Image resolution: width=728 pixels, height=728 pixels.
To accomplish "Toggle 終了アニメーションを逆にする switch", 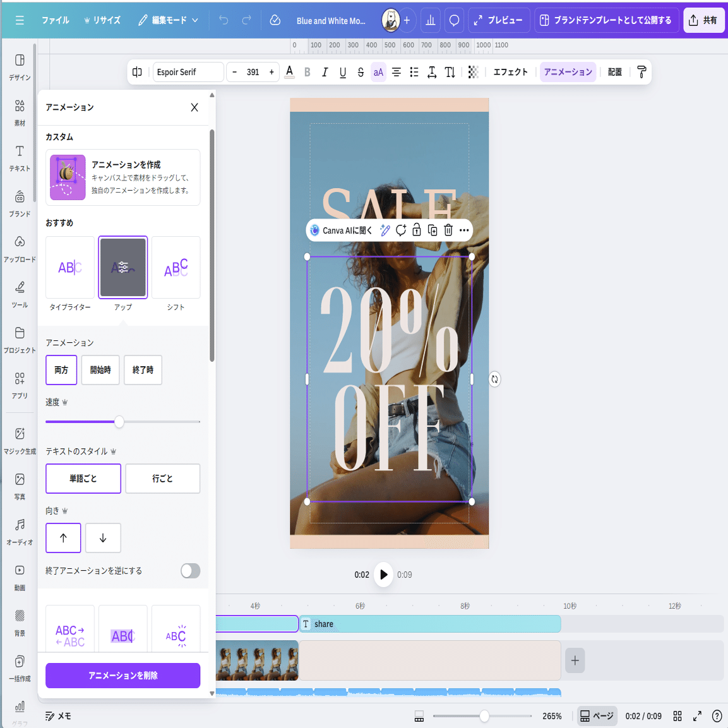I will [x=190, y=571].
